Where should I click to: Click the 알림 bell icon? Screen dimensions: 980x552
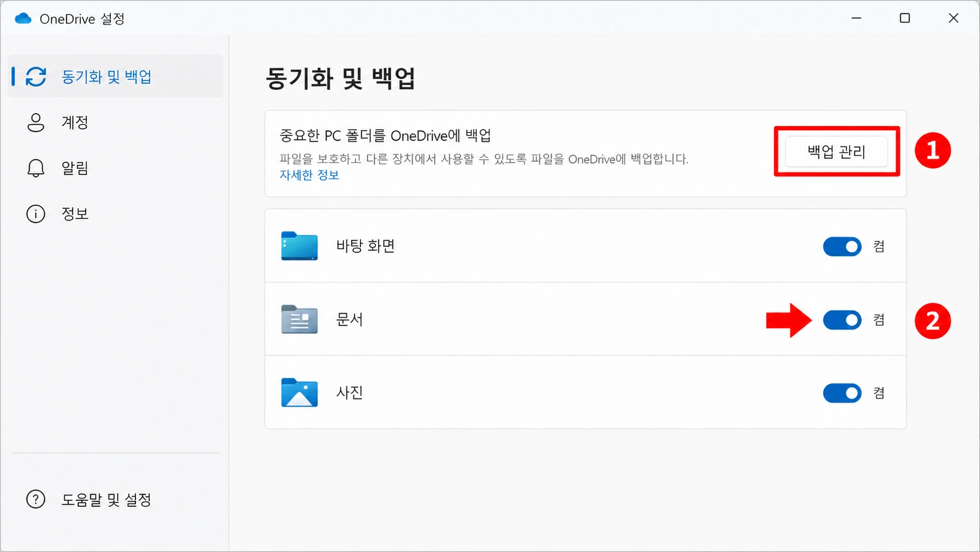[36, 168]
